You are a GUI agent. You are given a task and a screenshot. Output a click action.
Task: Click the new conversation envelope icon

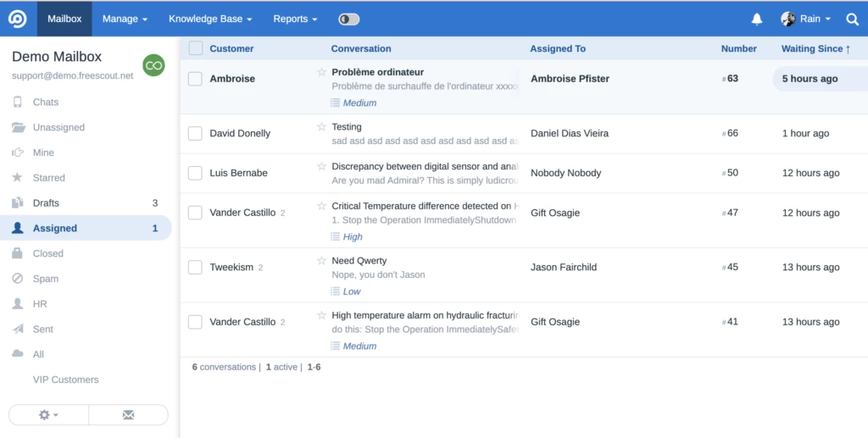[x=128, y=415]
